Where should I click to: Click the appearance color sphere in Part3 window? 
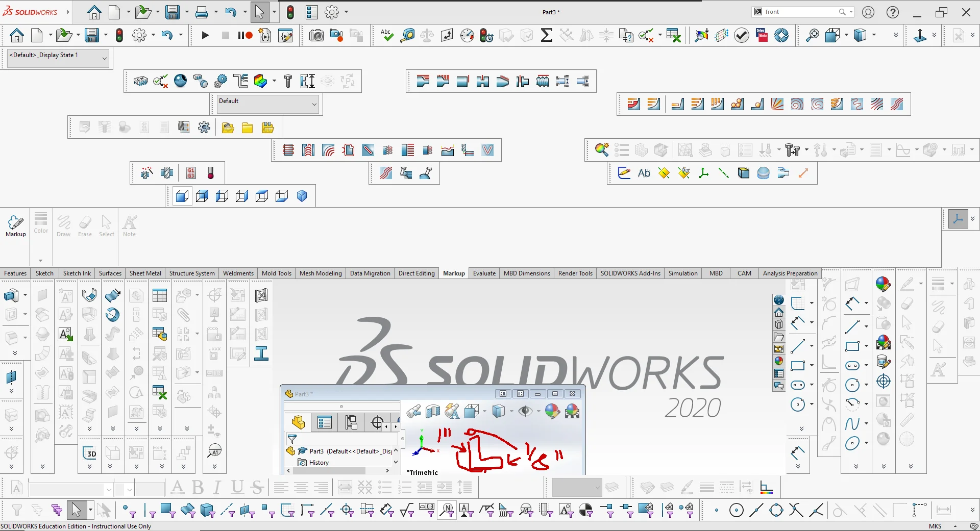552,411
